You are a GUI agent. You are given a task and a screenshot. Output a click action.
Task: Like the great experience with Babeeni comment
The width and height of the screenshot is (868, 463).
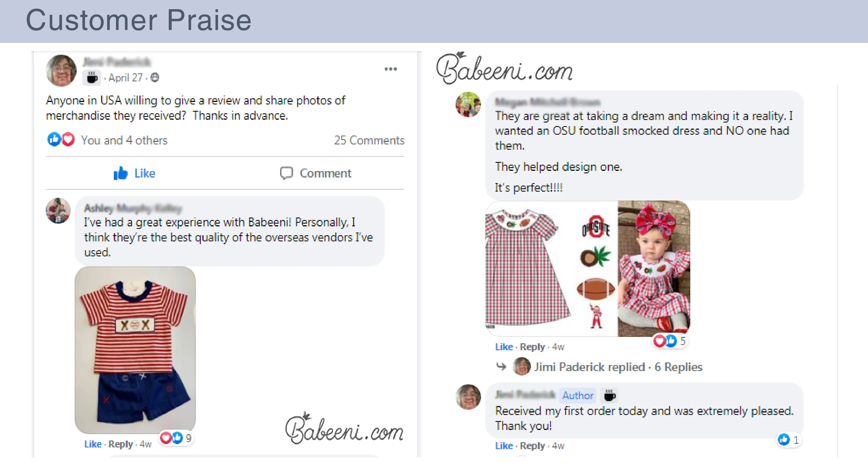pyautogui.click(x=93, y=444)
